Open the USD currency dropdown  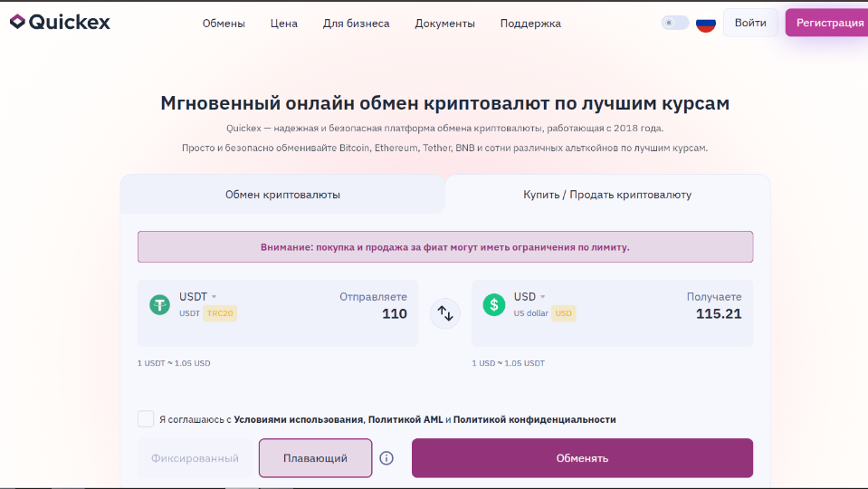tap(529, 297)
